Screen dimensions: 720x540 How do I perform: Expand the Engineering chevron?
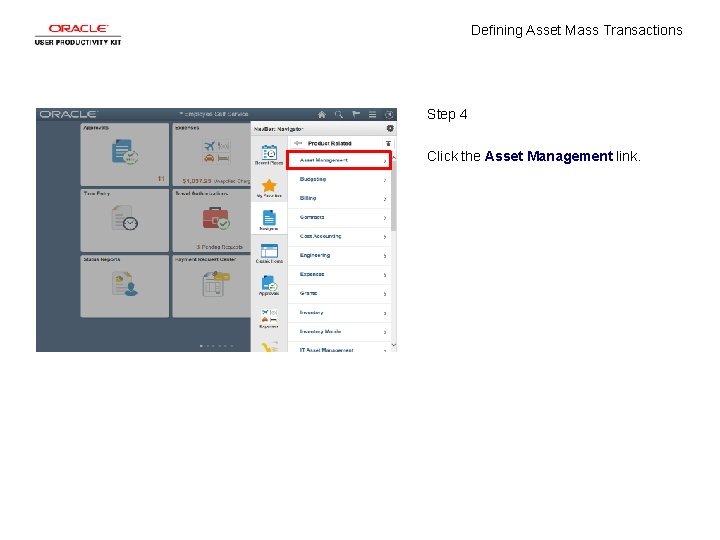385,257
